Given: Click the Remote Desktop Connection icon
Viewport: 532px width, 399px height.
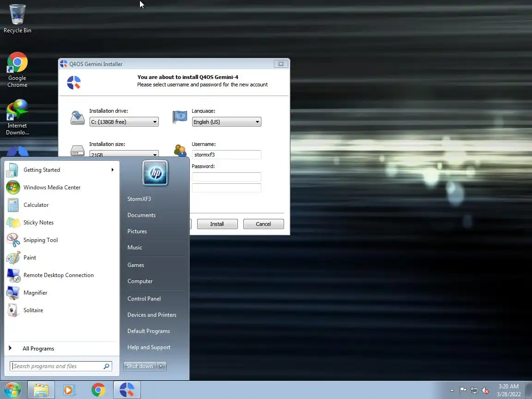Looking at the screenshot, I should (x=13, y=275).
